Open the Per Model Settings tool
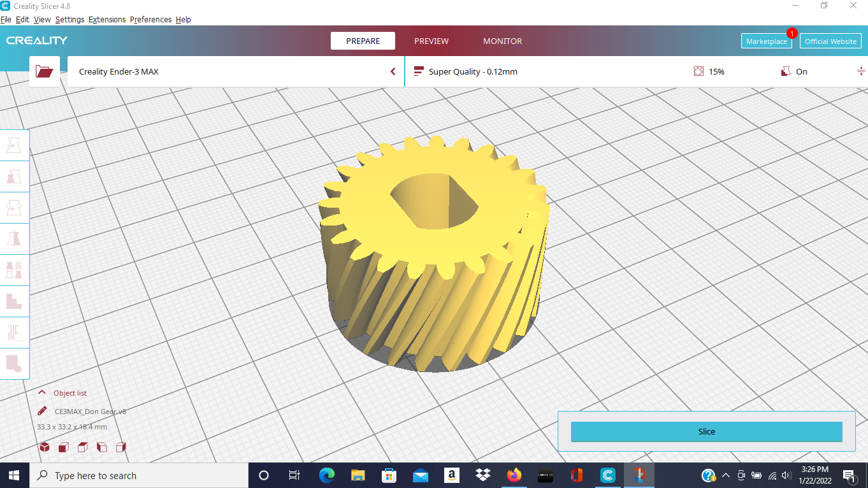The height and width of the screenshot is (488, 868). coord(15,269)
